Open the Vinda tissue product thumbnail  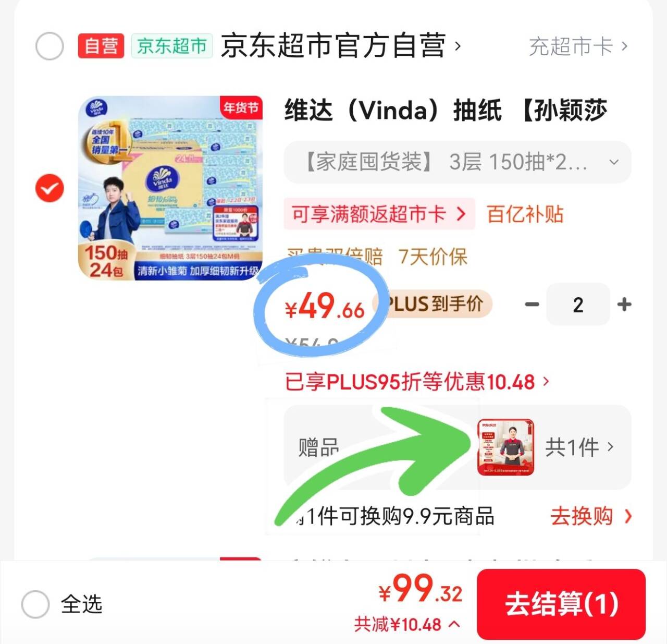click(170, 188)
